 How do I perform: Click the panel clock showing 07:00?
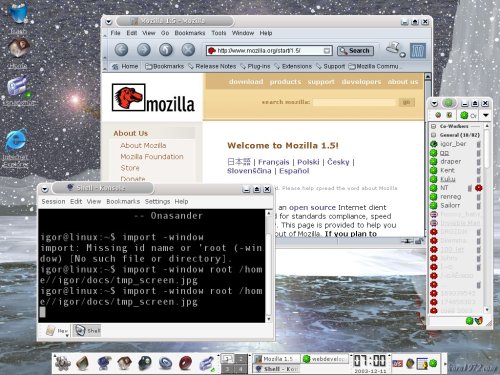[369, 361]
